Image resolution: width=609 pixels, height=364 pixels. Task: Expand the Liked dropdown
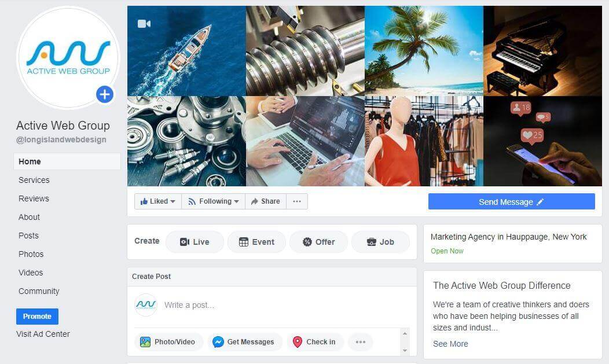tap(157, 201)
